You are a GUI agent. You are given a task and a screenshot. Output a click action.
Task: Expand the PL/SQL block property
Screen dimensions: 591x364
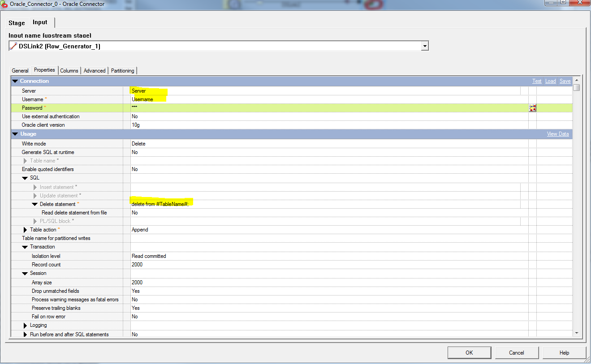(x=35, y=221)
